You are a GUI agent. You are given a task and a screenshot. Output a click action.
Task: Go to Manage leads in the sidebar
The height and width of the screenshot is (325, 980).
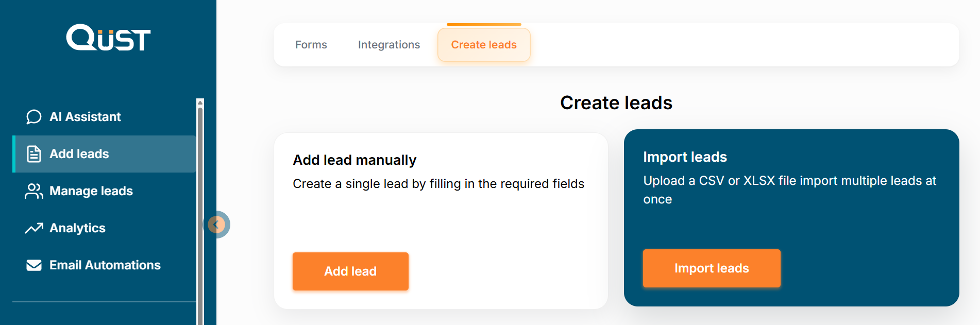coord(91,191)
